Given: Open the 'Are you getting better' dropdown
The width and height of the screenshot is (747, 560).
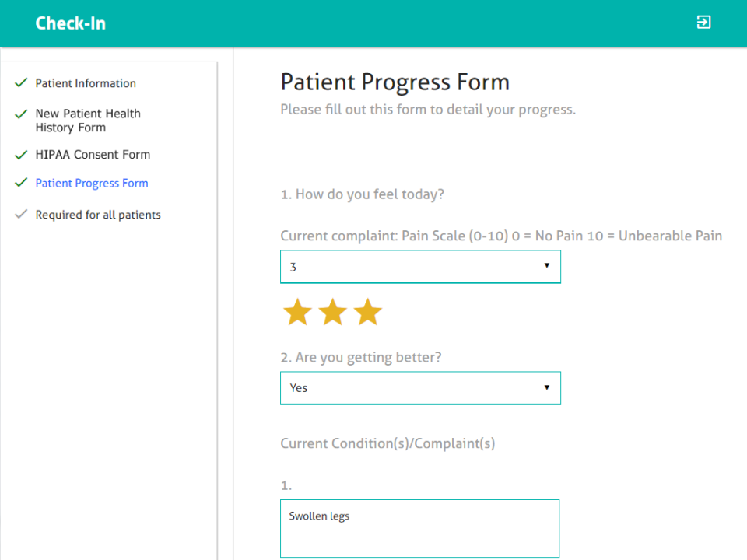Looking at the screenshot, I should (x=419, y=388).
